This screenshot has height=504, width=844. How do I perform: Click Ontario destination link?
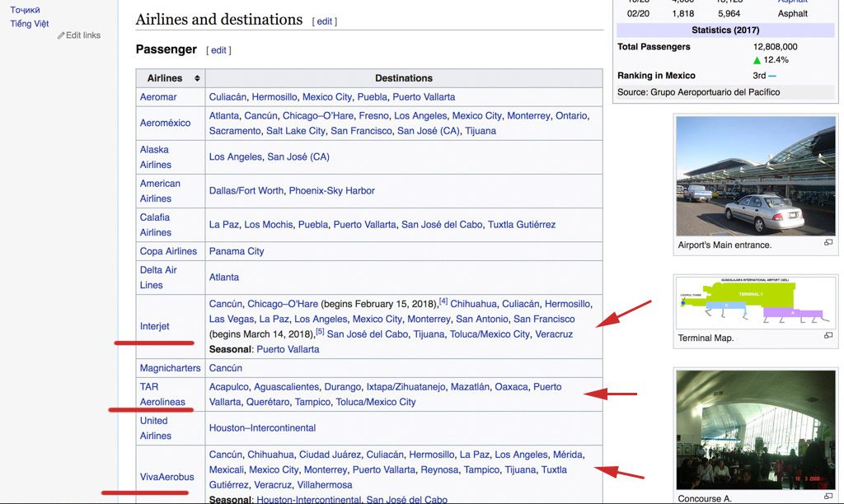tap(571, 115)
